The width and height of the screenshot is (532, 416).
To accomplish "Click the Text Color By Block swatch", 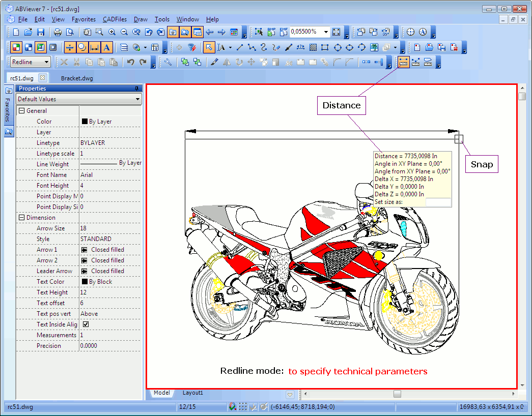I will [x=85, y=281].
